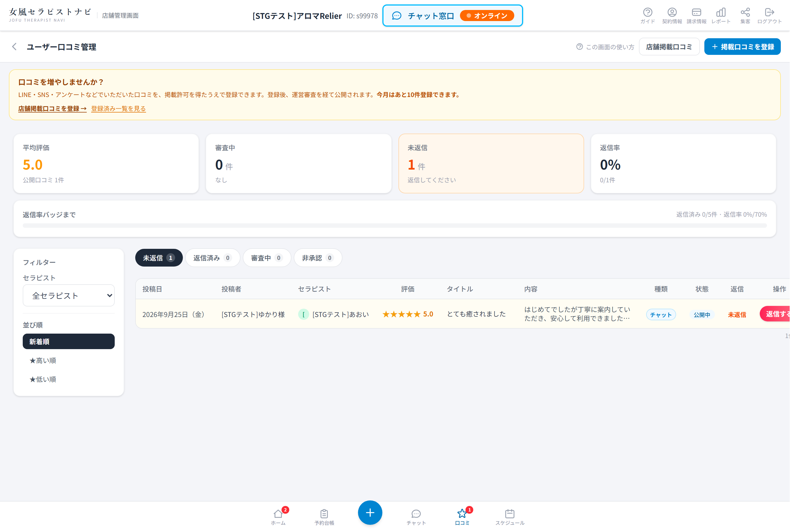The width and height of the screenshot is (798, 532).
Task: Toggle the オンライン status badge
Action: pos(492,16)
